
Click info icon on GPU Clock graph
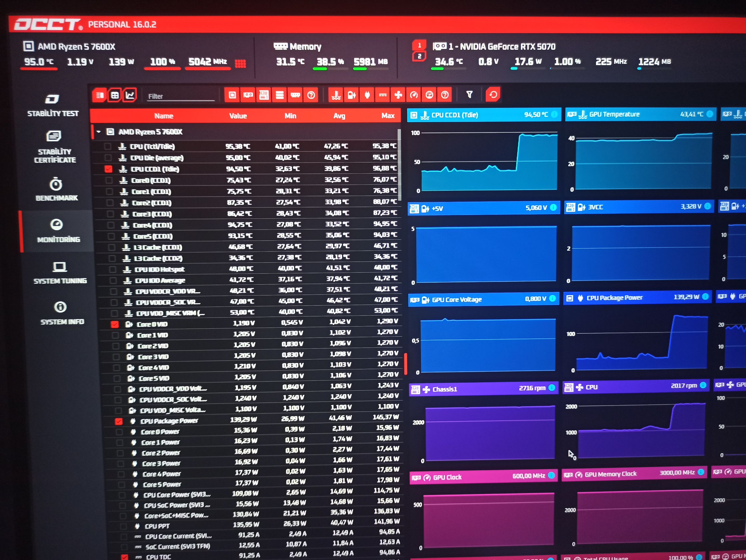click(x=551, y=475)
